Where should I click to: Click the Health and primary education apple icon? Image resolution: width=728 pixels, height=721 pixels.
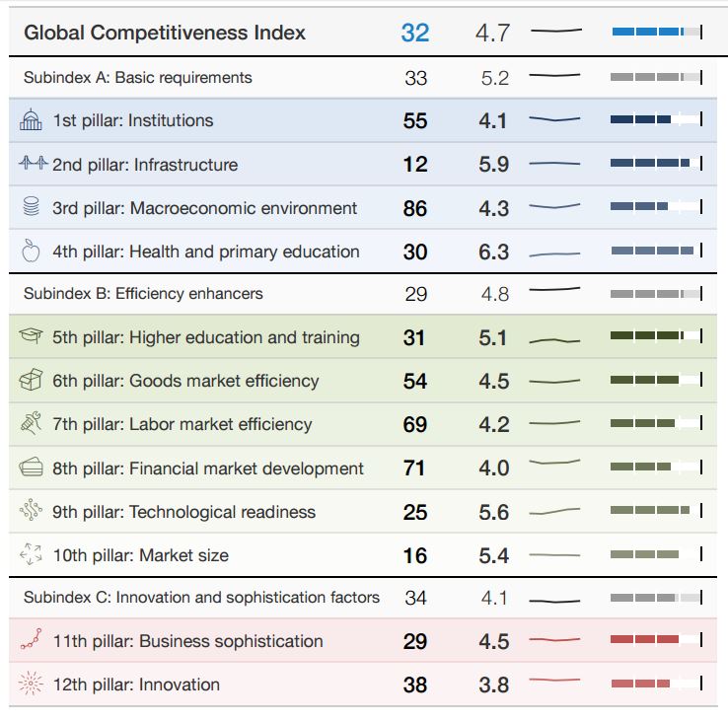32,252
